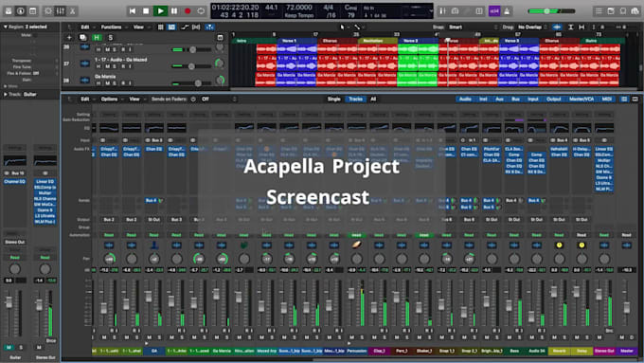Stop playback
The width and height of the screenshot is (644, 363).
point(146,11)
